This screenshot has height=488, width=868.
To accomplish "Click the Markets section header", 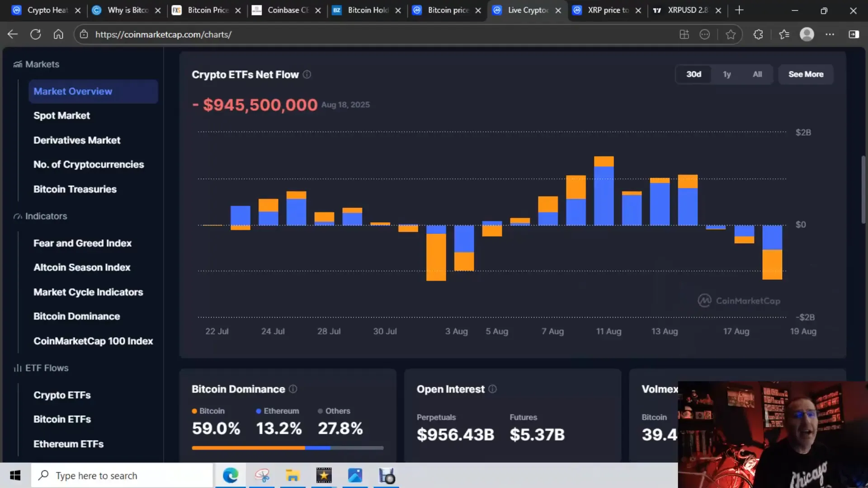I will tap(36, 64).
